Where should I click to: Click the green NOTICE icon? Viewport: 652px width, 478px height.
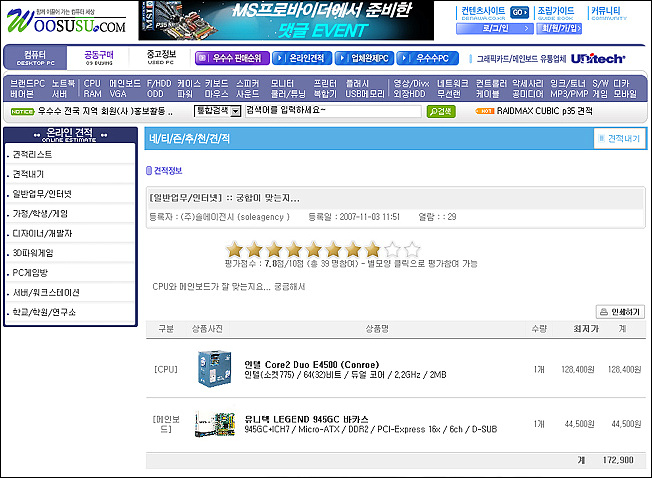(22, 111)
